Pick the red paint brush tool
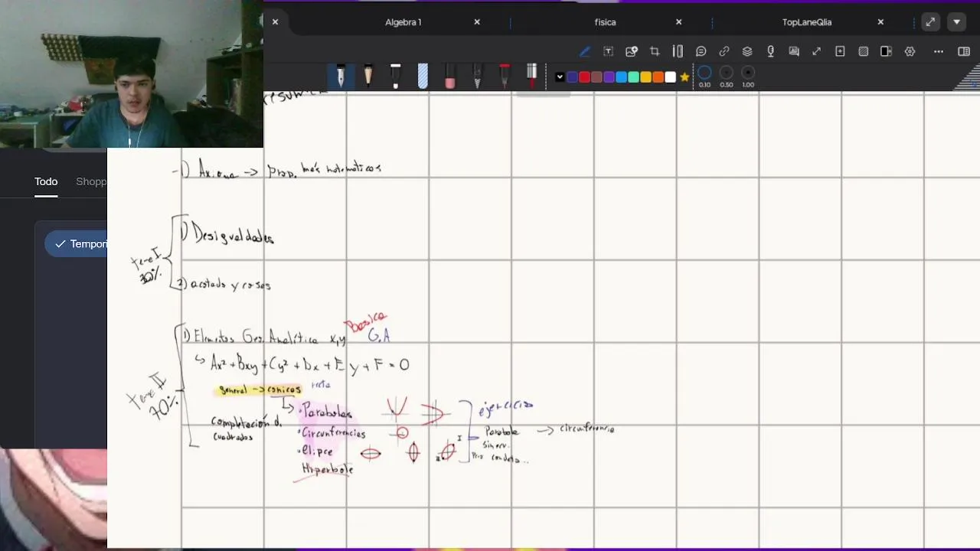980x551 pixels. click(x=531, y=76)
